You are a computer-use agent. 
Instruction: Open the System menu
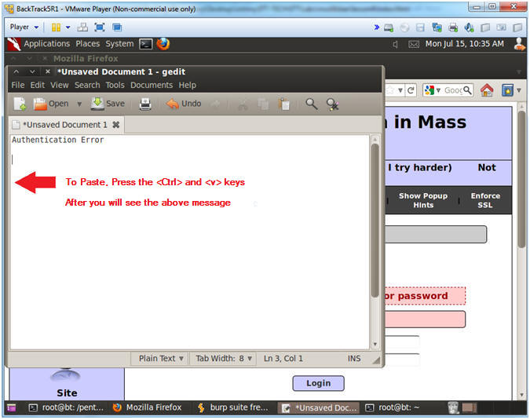coord(119,44)
